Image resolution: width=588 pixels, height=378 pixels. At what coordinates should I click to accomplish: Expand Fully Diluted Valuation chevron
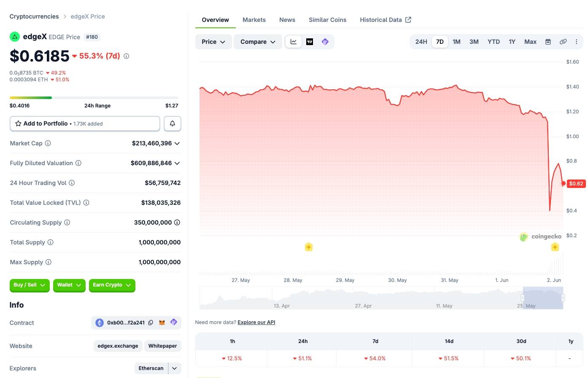(x=177, y=163)
